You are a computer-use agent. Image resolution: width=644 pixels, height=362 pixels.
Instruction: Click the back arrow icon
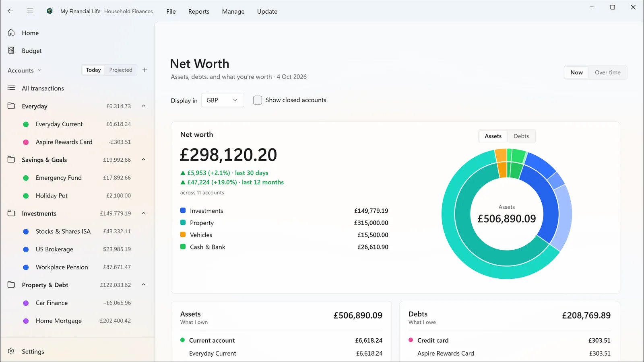[10, 11]
